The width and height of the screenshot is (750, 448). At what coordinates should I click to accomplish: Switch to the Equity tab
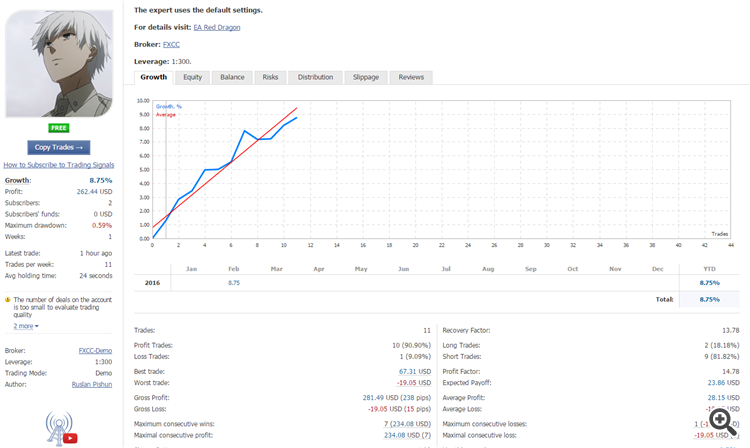(x=192, y=77)
